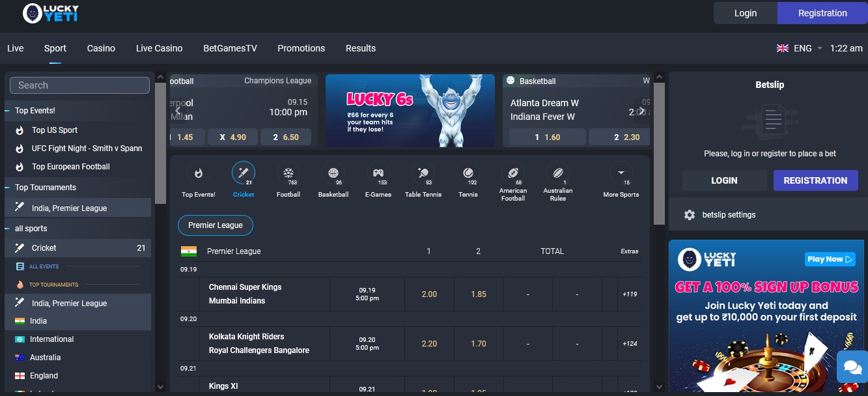This screenshot has height=396, width=868.
Task: Select the Tennis sport icon
Action: pos(468,173)
